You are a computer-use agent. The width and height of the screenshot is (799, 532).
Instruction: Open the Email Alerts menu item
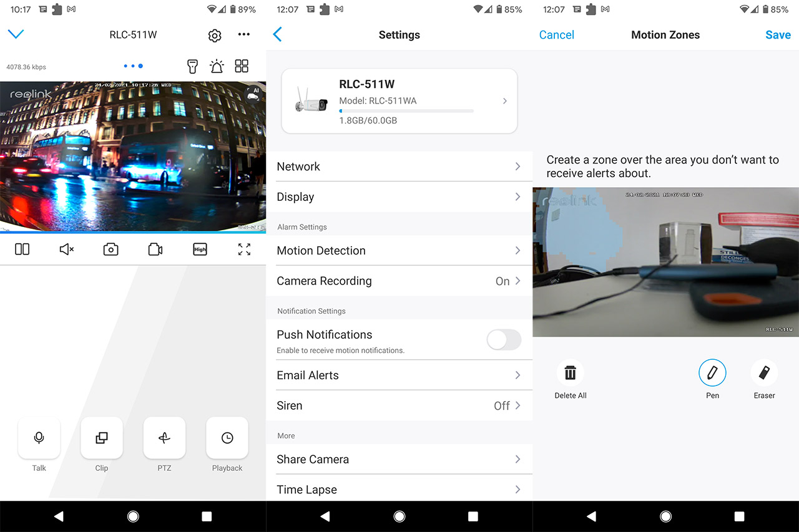coord(399,375)
